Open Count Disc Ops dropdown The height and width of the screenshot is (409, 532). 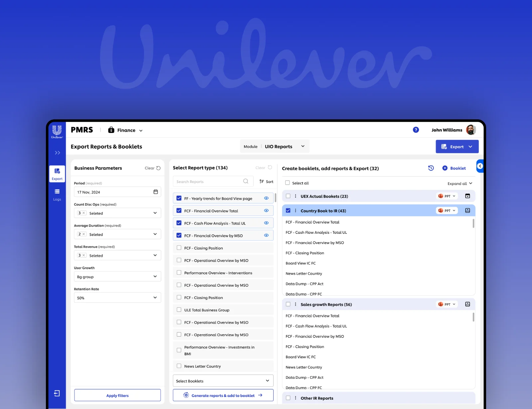(117, 213)
